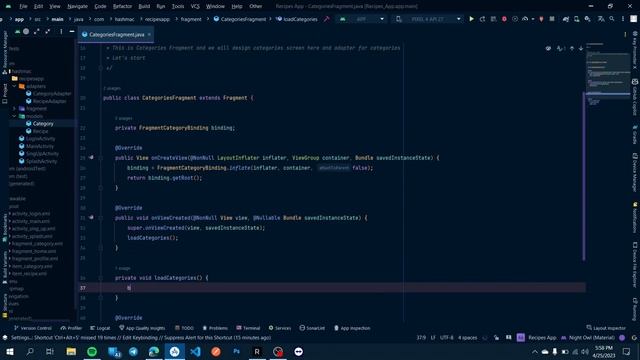Run the app with the green play button
The width and height of the screenshot is (640, 360).
click(471, 19)
